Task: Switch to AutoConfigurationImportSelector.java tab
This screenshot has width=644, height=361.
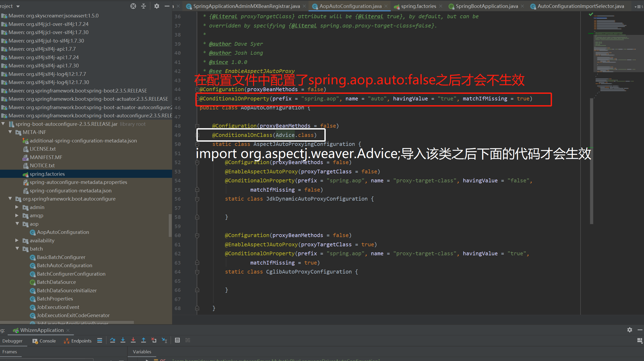Action: pyautogui.click(x=581, y=6)
